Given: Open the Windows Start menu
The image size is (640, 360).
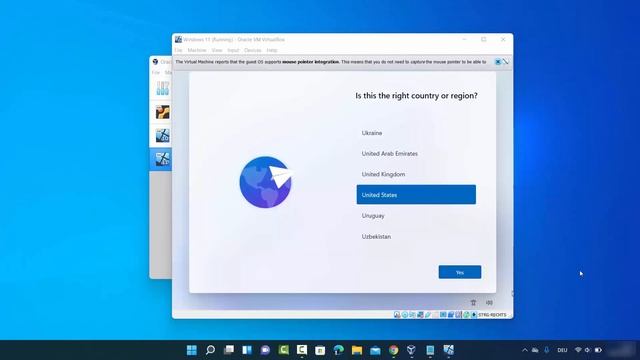Looking at the screenshot, I should click(x=191, y=350).
